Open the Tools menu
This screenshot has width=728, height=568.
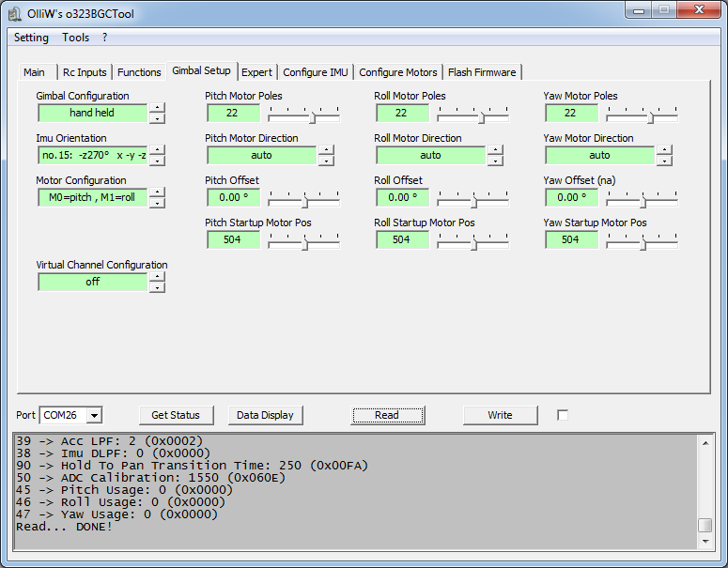[76, 38]
